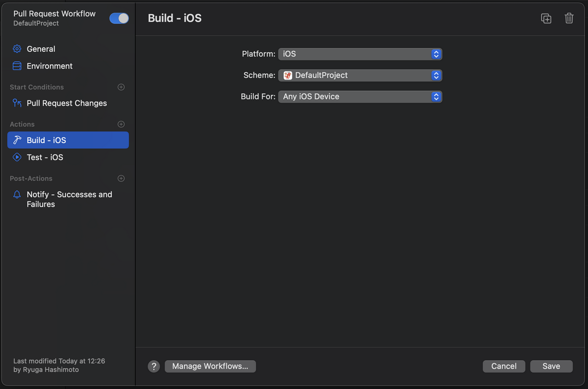The height and width of the screenshot is (389, 588).
Task: Click the Build For label
Action: [x=258, y=97]
